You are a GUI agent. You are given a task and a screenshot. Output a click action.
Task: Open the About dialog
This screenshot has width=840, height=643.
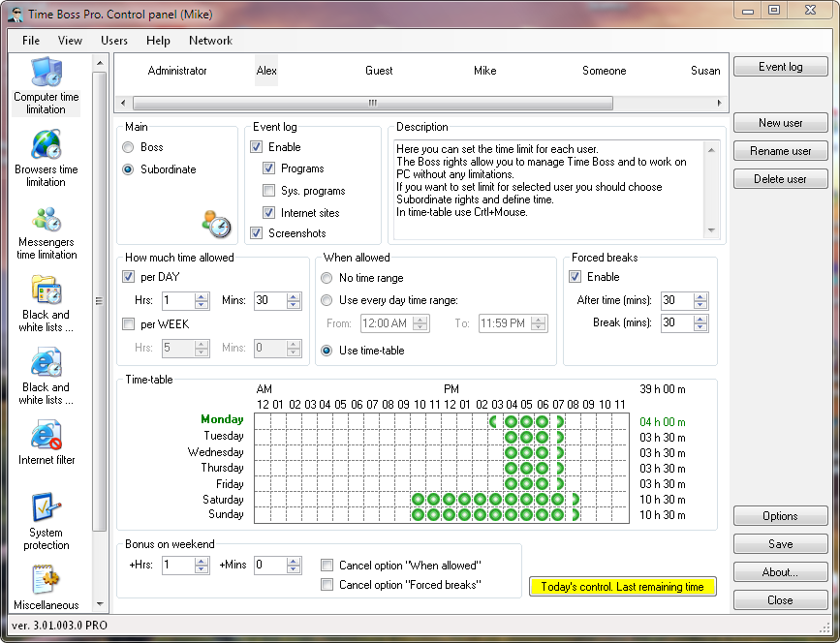click(x=781, y=572)
